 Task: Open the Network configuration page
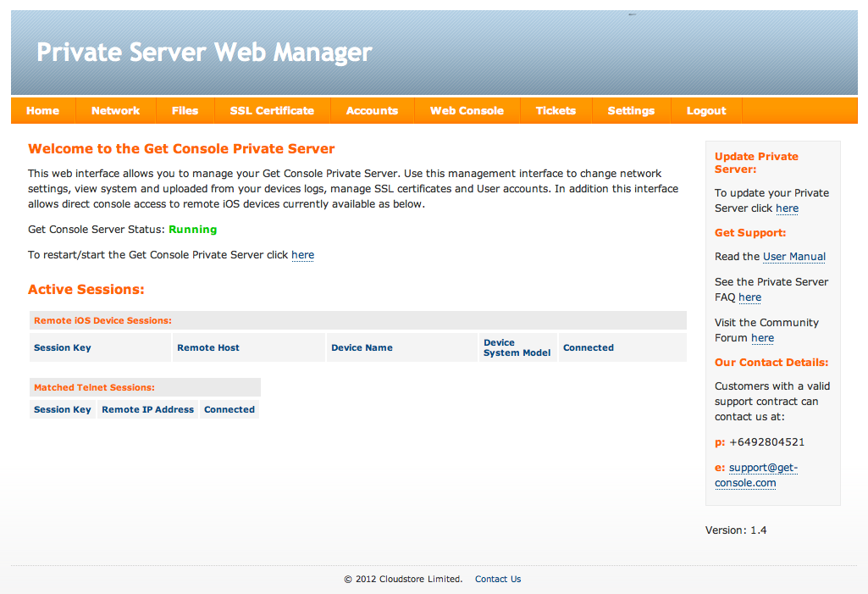tap(115, 110)
